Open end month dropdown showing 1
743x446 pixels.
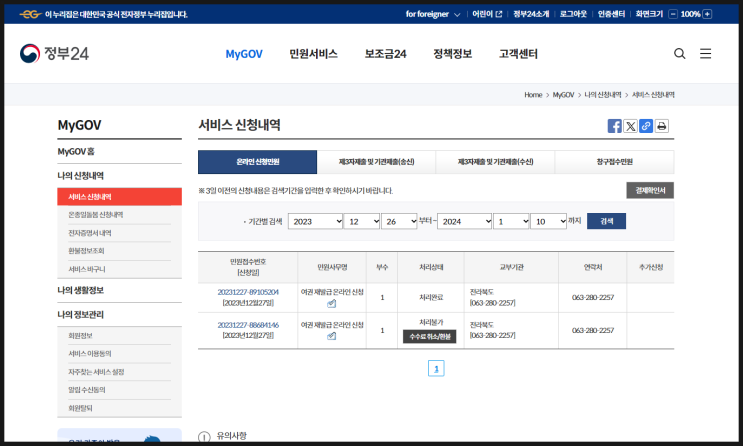coord(511,221)
